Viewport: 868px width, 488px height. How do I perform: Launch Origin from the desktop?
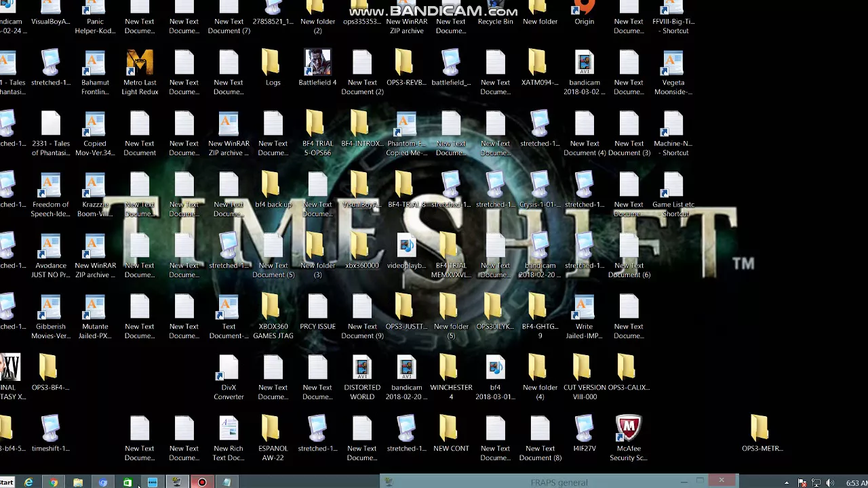584,14
